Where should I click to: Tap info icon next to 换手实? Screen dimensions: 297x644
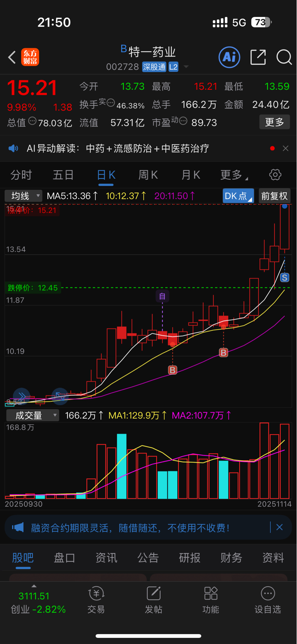pos(111,103)
